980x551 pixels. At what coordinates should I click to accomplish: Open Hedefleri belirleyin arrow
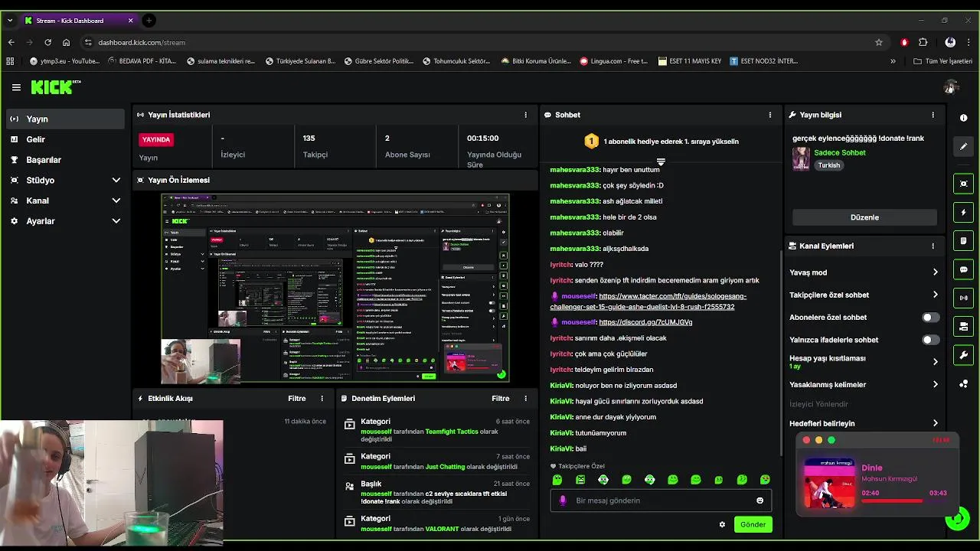coord(935,423)
